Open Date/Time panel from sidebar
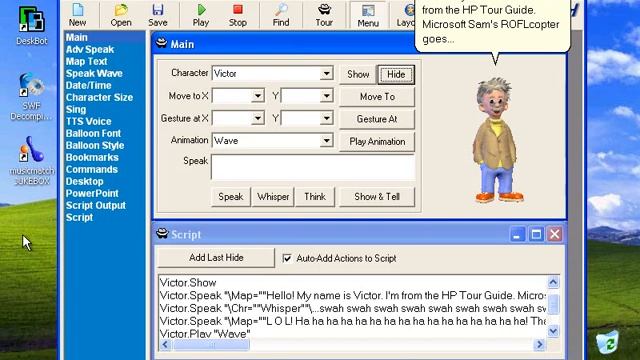This screenshot has width=640, height=360. click(x=89, y=86)
